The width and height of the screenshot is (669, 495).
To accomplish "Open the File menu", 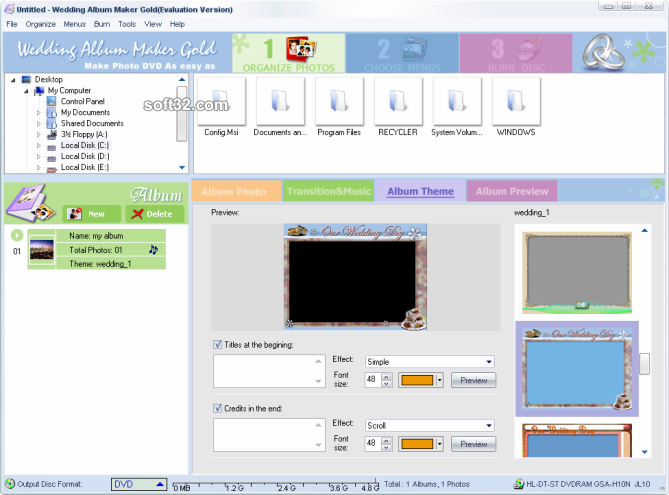I will pyautogui.click(x=12, y=24).
